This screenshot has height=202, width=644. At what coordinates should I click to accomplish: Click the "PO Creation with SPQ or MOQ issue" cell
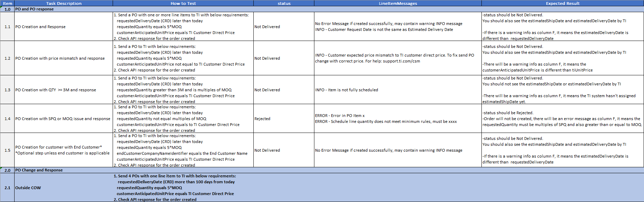[63, 119]
